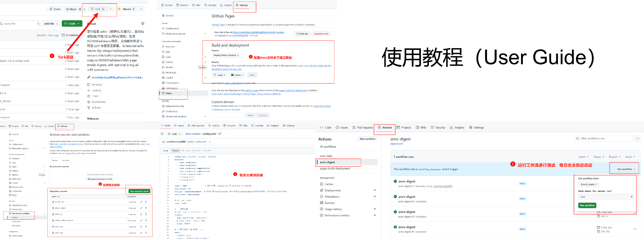This screenshot has width=644, height=240.
Task: Click the New repository secret button
Action: (x=139, y=191)
